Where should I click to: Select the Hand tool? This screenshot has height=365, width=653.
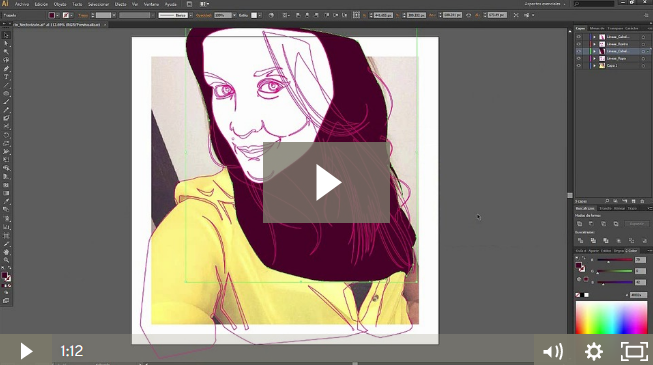(6, 252)
